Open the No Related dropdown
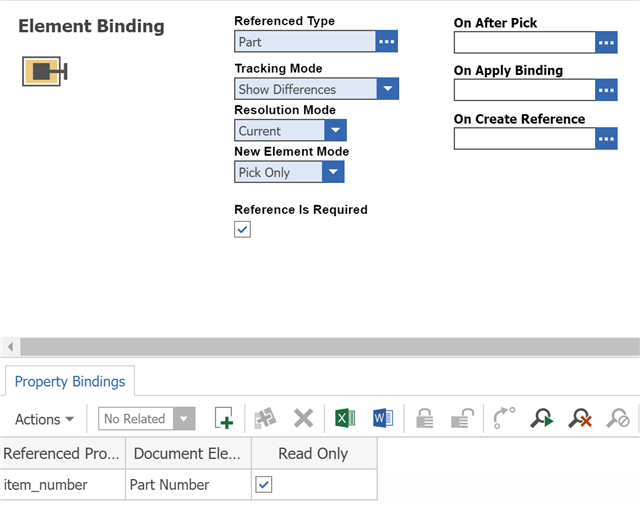Viewport: 640px width, 505px height. tap(184, 419)
